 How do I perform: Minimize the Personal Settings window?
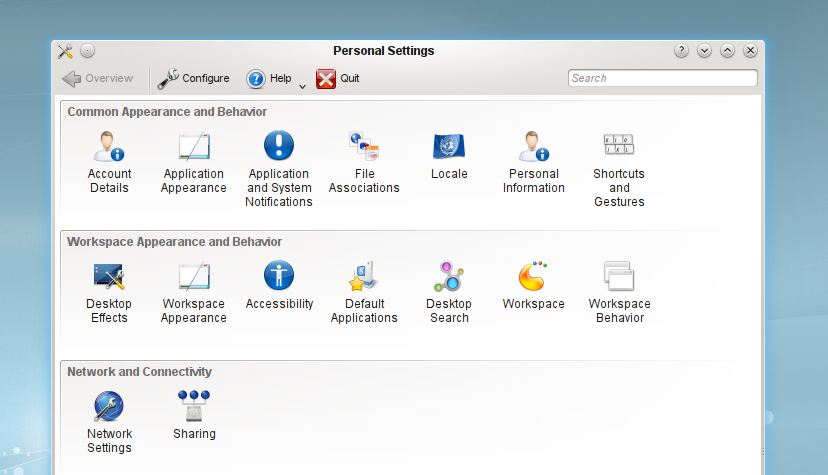coord(704,51)
